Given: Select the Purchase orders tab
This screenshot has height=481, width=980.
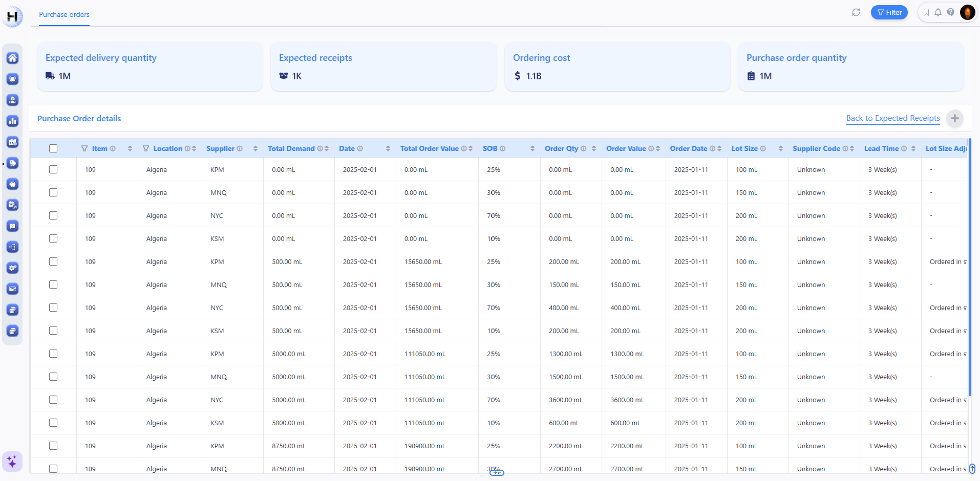Looking at the screenshot, I should [x=64, y=14].
